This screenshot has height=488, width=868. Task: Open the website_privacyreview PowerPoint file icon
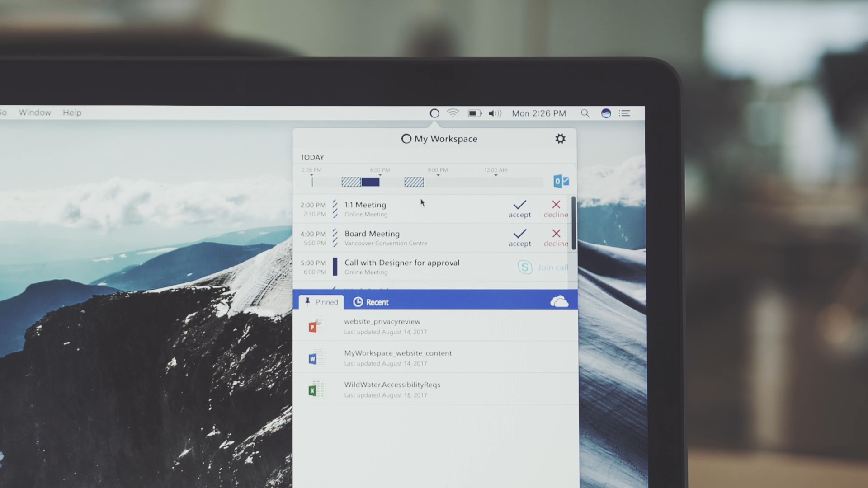point(316,326)
